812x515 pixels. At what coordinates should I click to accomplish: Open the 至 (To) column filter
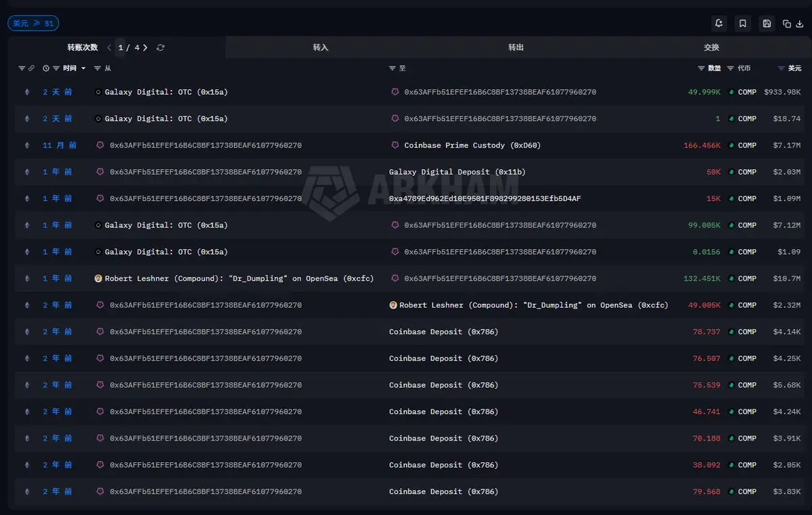click(x=392, y=68)
